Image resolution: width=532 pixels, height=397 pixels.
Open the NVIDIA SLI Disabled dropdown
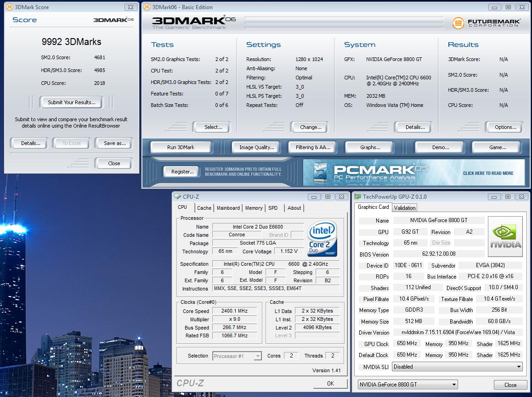pos(458,367)
